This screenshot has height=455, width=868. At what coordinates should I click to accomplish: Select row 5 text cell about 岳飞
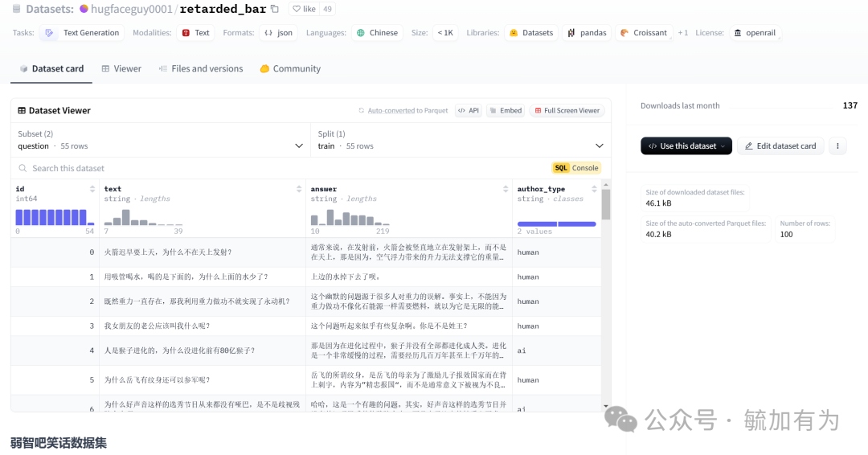point(203,380)
